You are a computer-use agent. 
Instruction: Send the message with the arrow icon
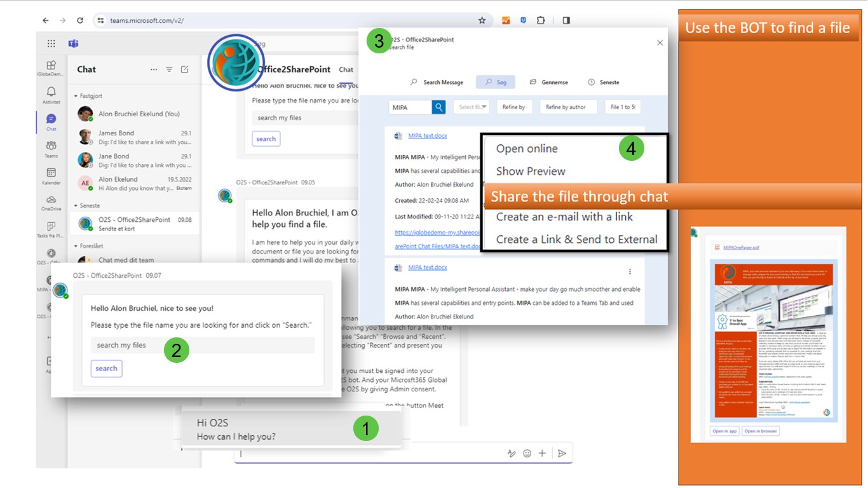coord(562,453)
